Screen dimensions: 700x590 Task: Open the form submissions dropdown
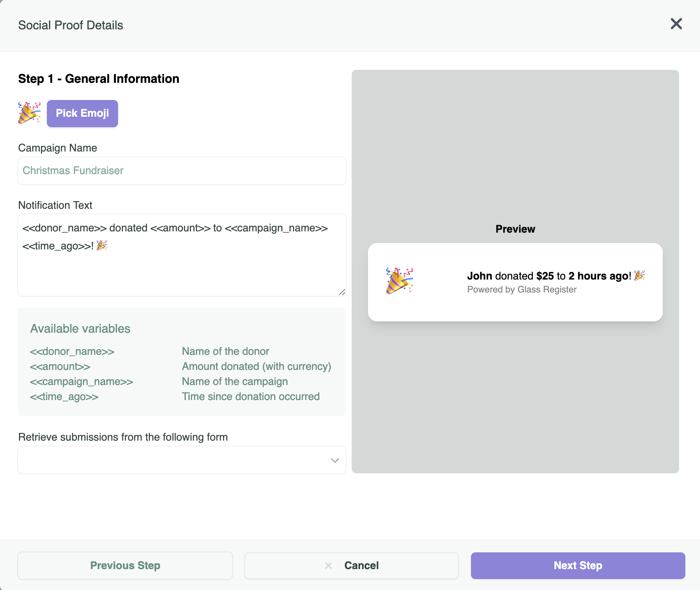[x=176, y=460]
